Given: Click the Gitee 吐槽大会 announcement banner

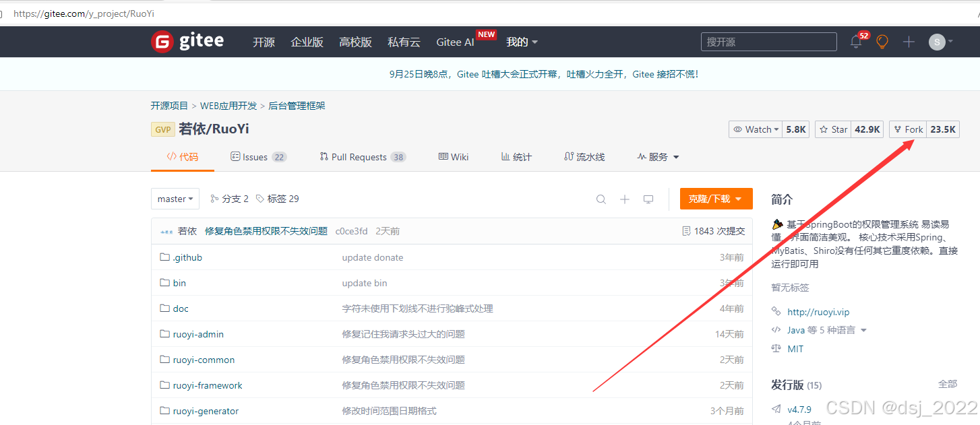Looking at the screenshot, I should (x=544, y=74).
